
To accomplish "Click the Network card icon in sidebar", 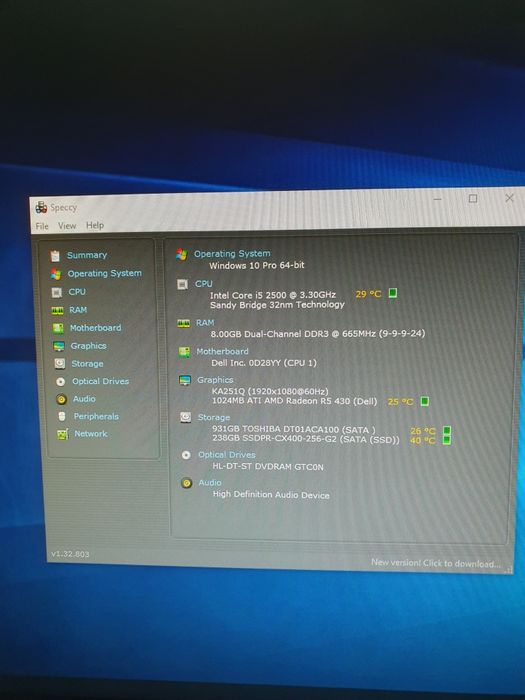I will pyautogui.click(x=62, y=434).
